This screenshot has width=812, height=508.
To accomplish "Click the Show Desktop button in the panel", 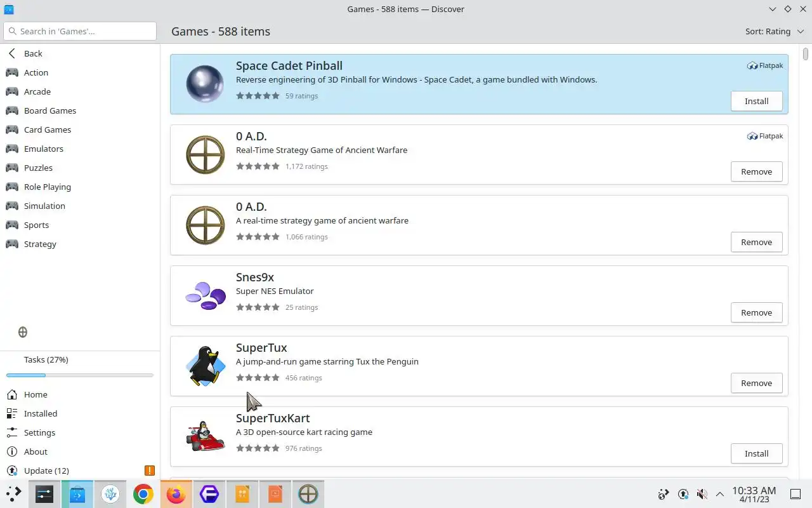I will (796, 494).
